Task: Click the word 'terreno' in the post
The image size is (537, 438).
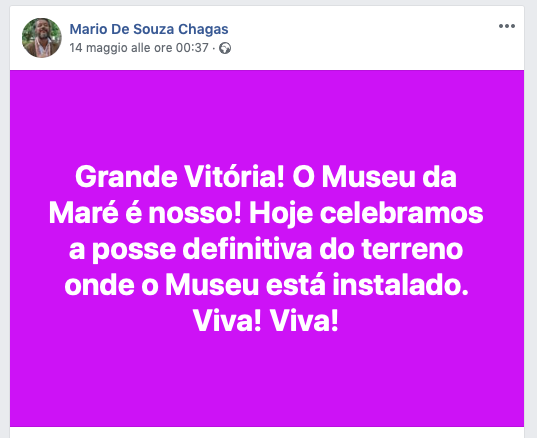Action: pyautogui.click(x=412, y=249)
